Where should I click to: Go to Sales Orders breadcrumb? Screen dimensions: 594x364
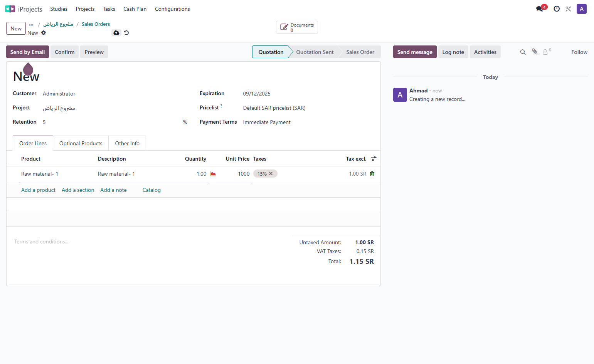96,24
